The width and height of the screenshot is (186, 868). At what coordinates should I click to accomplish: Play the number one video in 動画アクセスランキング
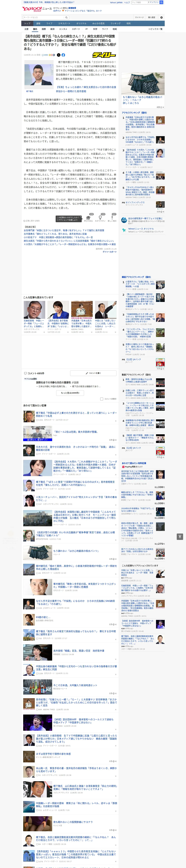pos(160,382)
